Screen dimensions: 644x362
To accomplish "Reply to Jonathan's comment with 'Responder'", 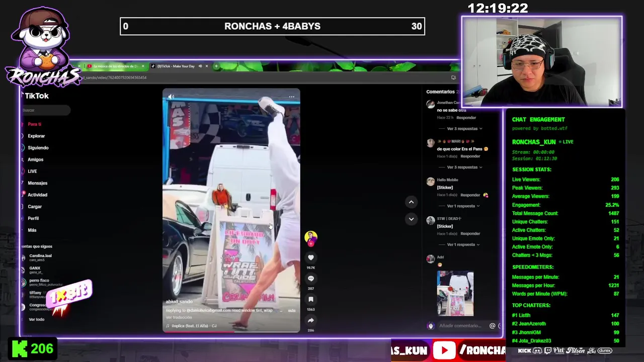I will tap(466, 118).
